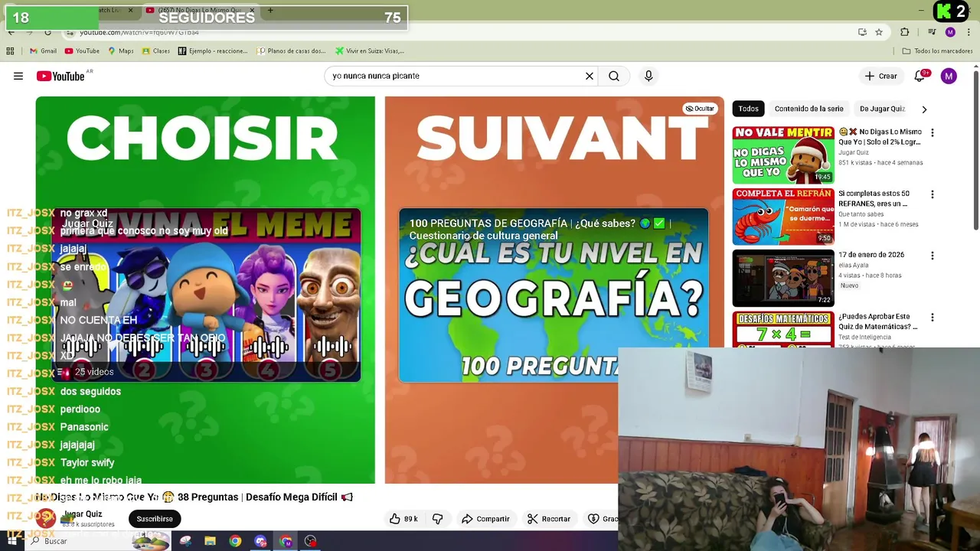
Task: Open the Gmail bookmark
Action: 43,51
